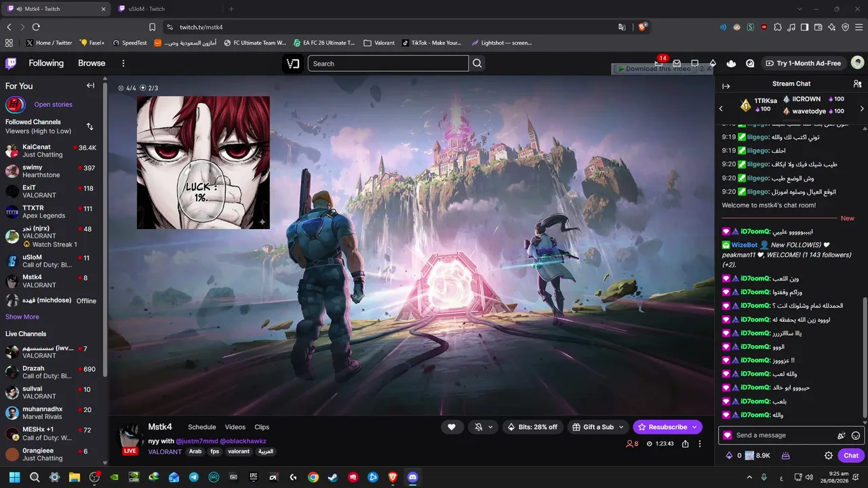
Task: Open @justm7mmd profile link
Action: (197, 441)
